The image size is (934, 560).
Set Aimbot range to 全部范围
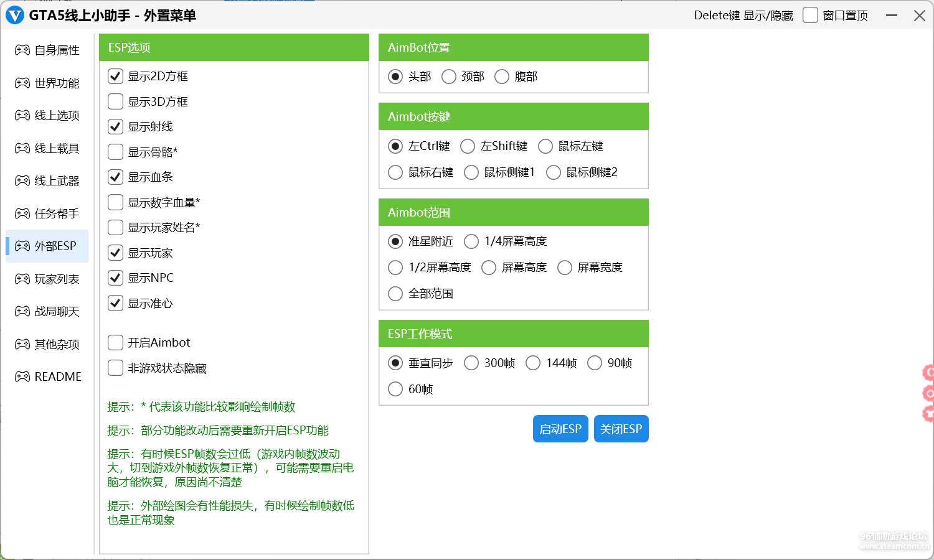coord(395,294)
